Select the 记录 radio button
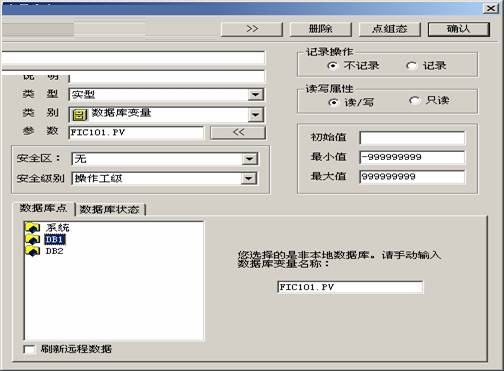Viewport: 504px width, 371px height. (411, 66)
